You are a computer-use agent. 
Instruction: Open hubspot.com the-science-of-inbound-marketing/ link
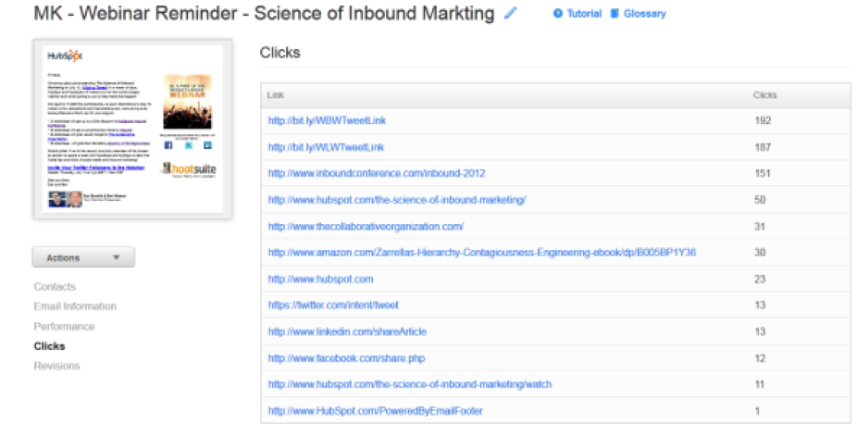click(x=397, y=200)
